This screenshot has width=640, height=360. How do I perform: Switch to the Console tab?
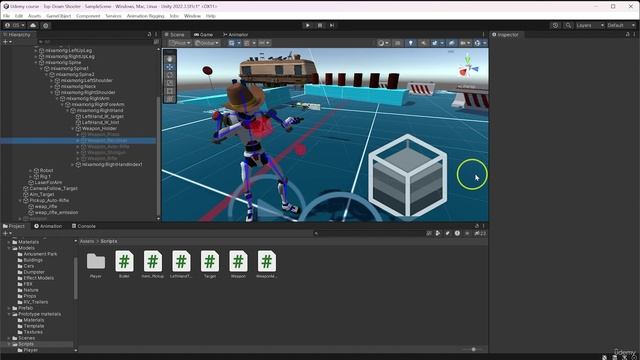tap(84, 226)
